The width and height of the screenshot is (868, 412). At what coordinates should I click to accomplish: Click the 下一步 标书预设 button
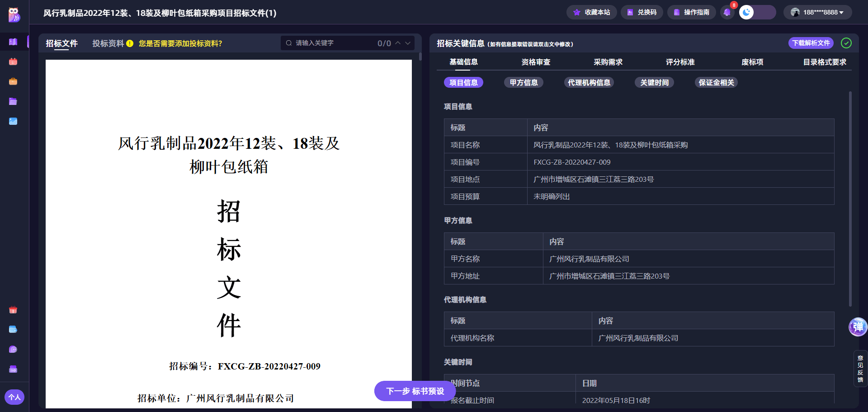tap(415, 391)
